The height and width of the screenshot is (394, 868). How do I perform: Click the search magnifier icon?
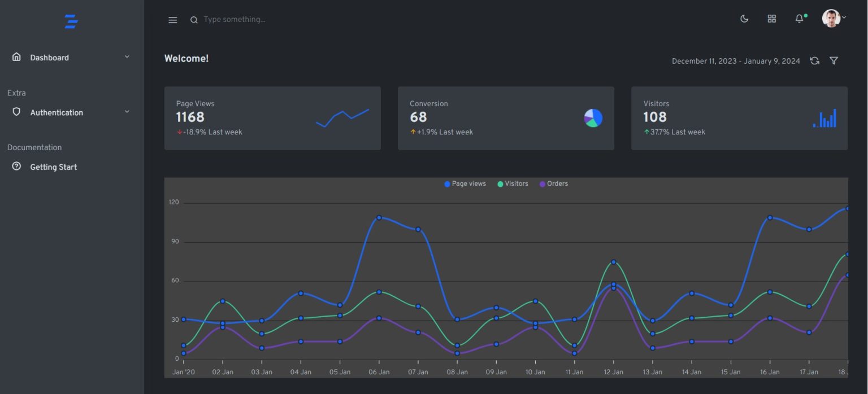click(x=194, y=20)
